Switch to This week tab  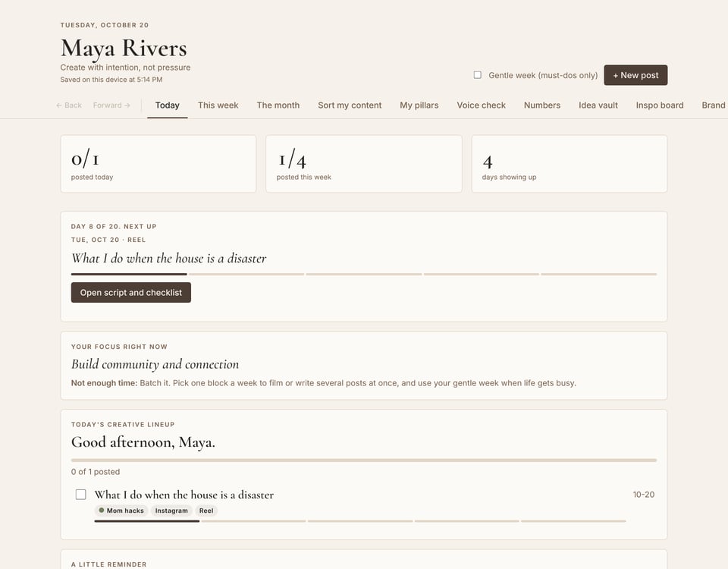(x=218, y=105)
